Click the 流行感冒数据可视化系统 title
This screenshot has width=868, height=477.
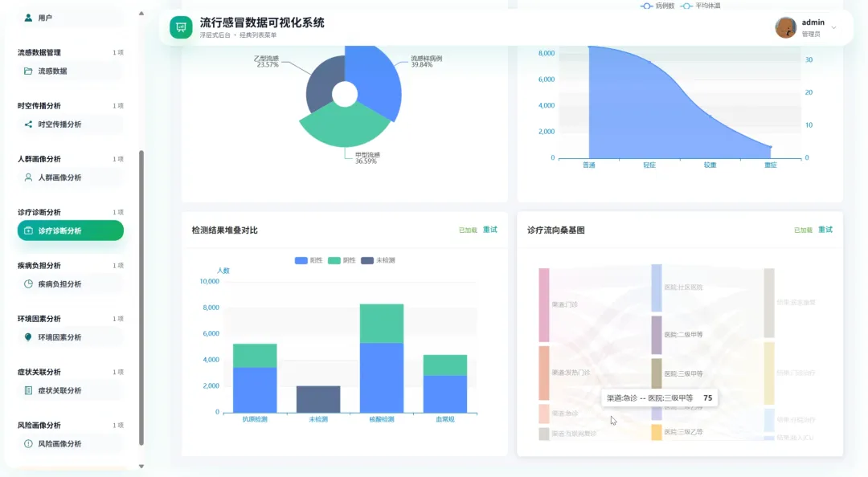tap(262, 22)
